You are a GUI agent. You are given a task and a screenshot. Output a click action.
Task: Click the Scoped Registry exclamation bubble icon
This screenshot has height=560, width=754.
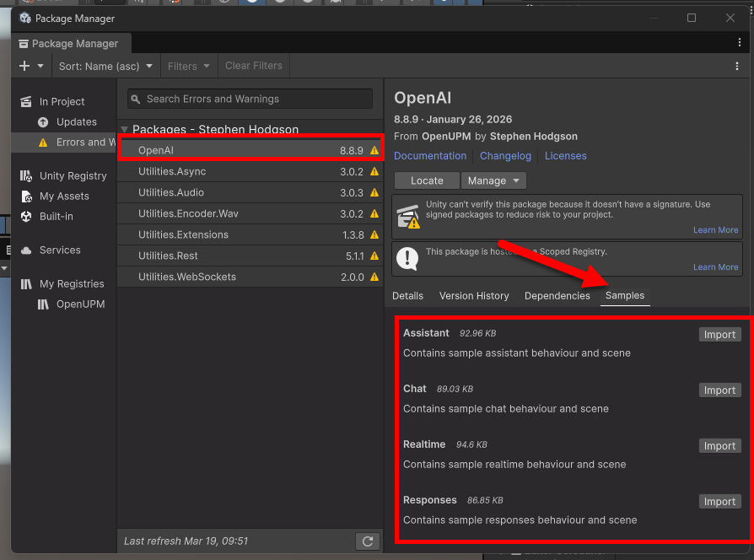[407, 259]
